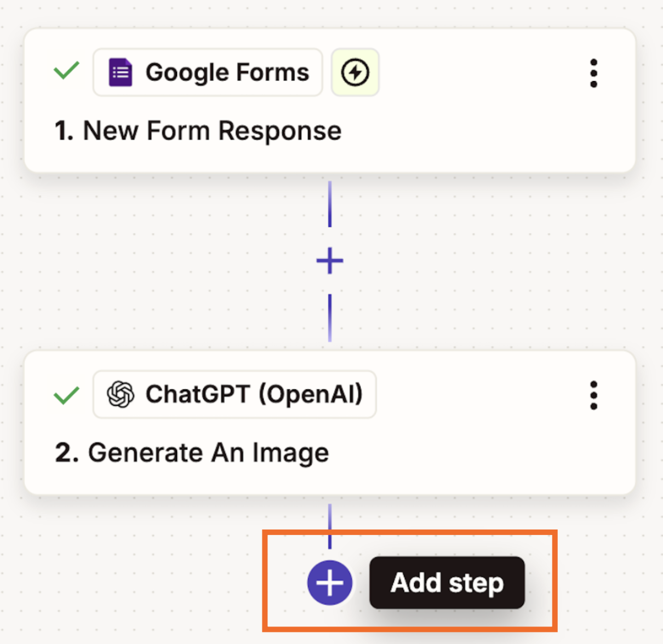Click the ChatGPT (OpenAI) app label pill

[x=234, y=394]
